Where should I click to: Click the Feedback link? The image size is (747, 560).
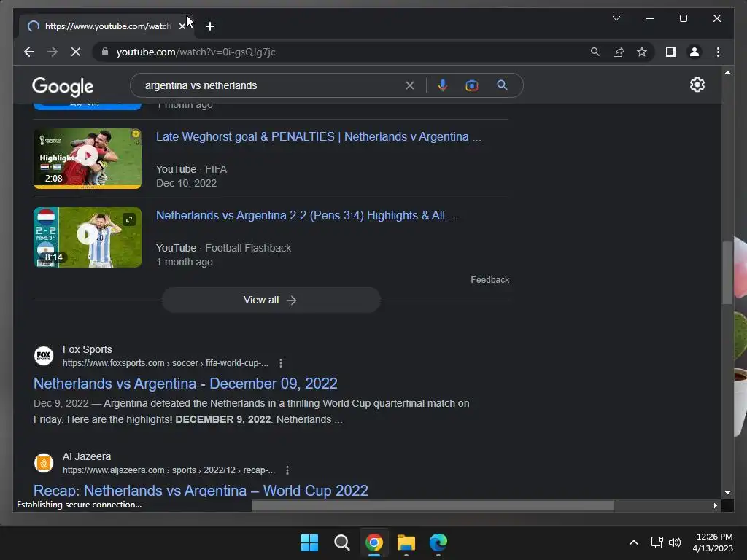pyautogui.click(x=489, y=280)
